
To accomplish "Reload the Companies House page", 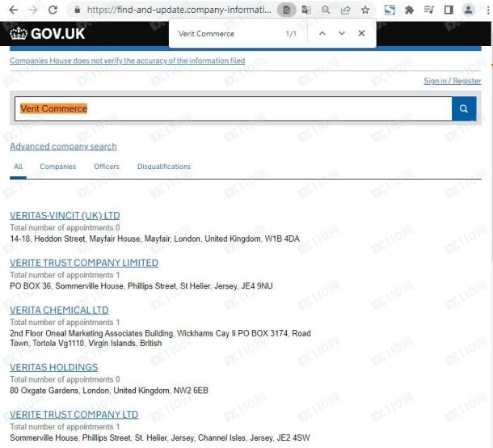I will click(53, 10).
